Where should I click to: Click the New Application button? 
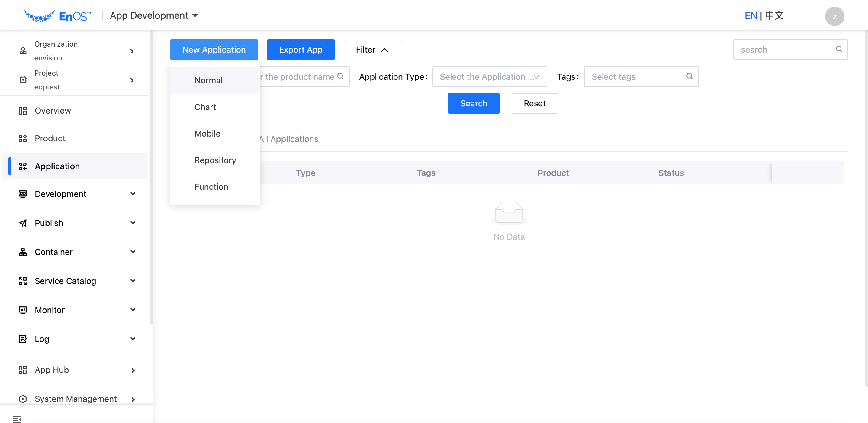tap(214, 49)
